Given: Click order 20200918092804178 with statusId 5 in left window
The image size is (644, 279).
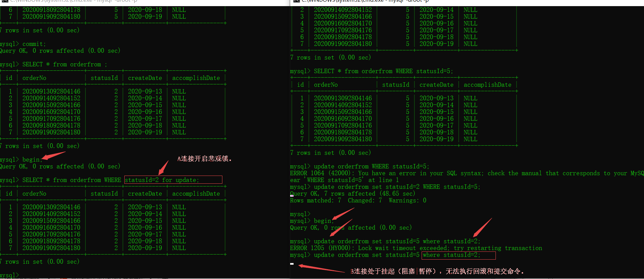Looking at the screenshot, I should 51,10.
